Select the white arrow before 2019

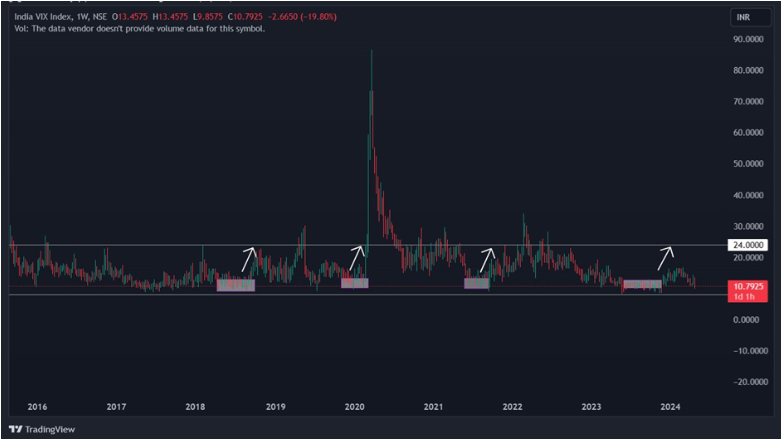(x=248, y=259)
